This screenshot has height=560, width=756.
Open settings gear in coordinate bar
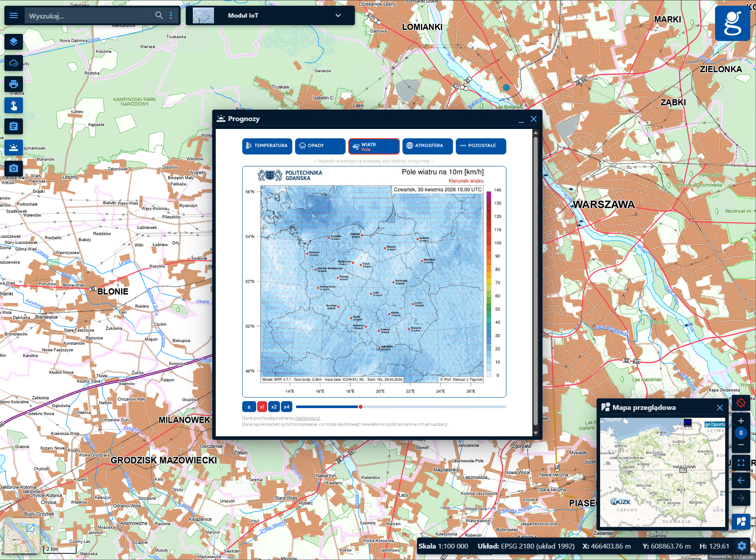click(x=742, y=546)
